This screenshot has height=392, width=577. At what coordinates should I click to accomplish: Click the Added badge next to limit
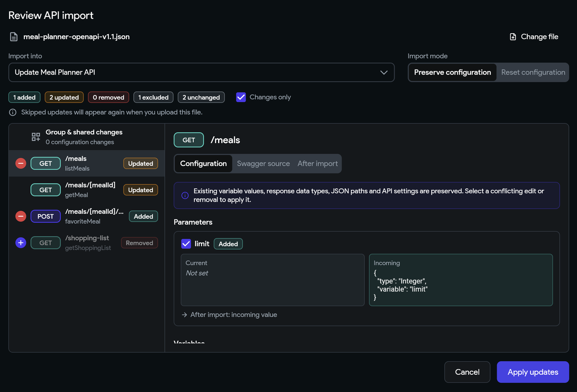228,244
